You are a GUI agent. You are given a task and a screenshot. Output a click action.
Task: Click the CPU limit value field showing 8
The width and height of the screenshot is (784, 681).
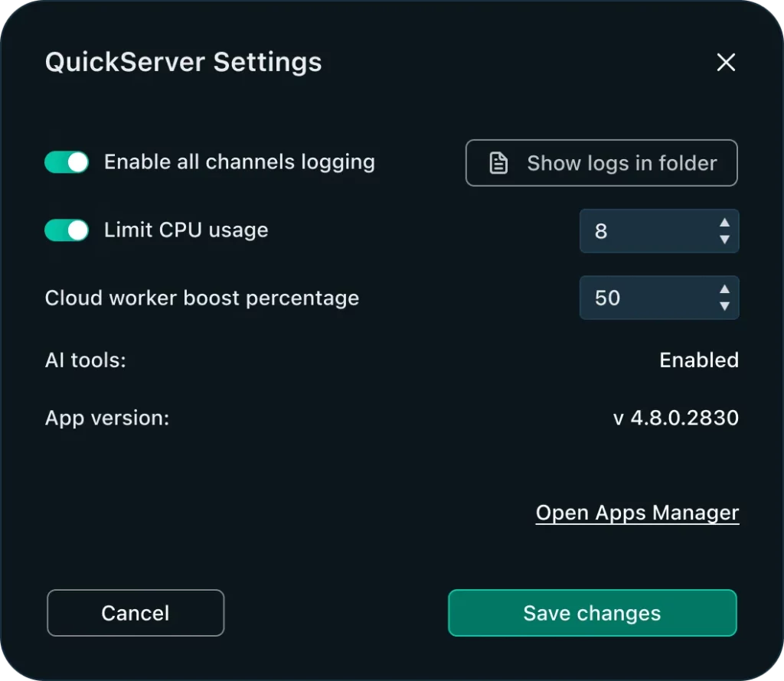pos(659,231)
